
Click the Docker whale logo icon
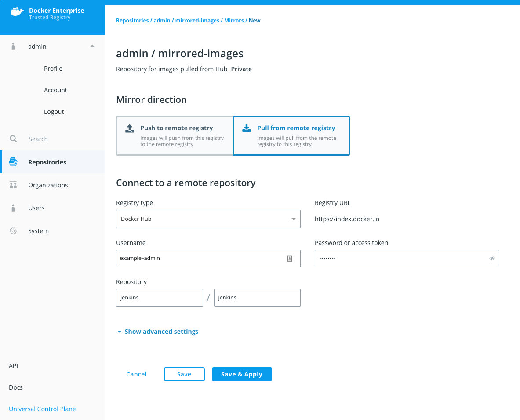click(x=17, y=11)
